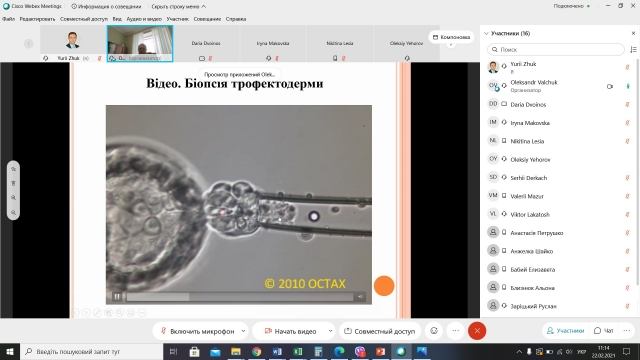
Task: Open the Файл menu
Action: point(8,19)
